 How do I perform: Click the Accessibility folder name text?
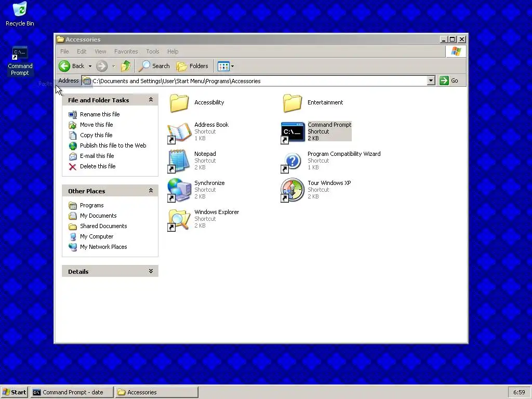209,102
